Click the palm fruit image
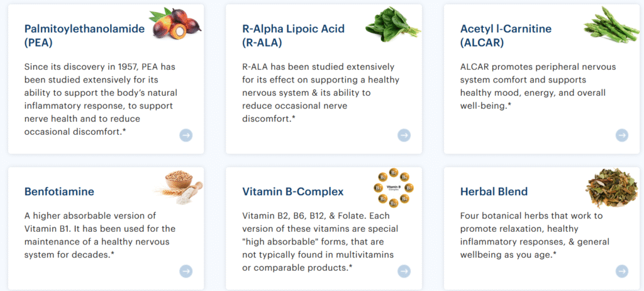Image resolution: width=644 pixels, height=291 pixels. (175, 23)
